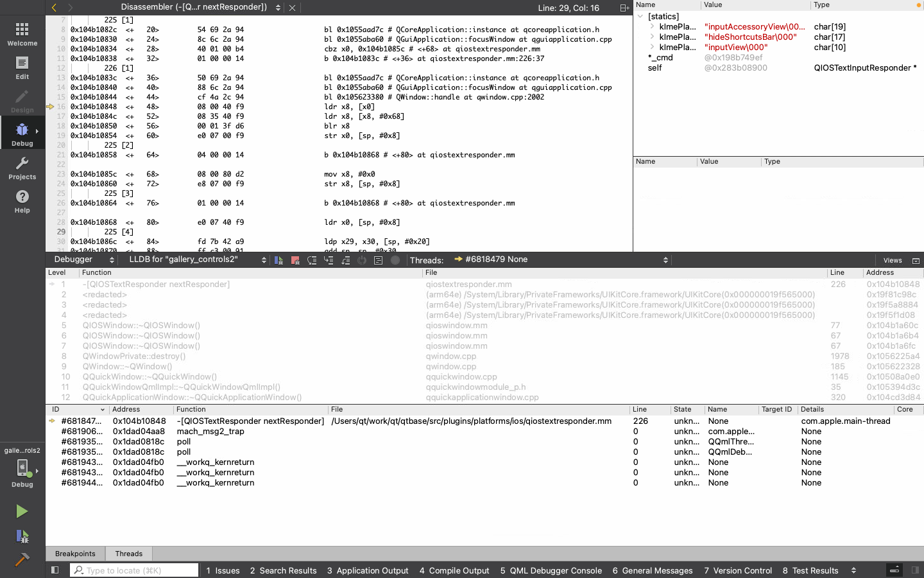This screenshot has height=578, width=924.
Task: Switch to the Threads tab
Action: tap(129, 554)
